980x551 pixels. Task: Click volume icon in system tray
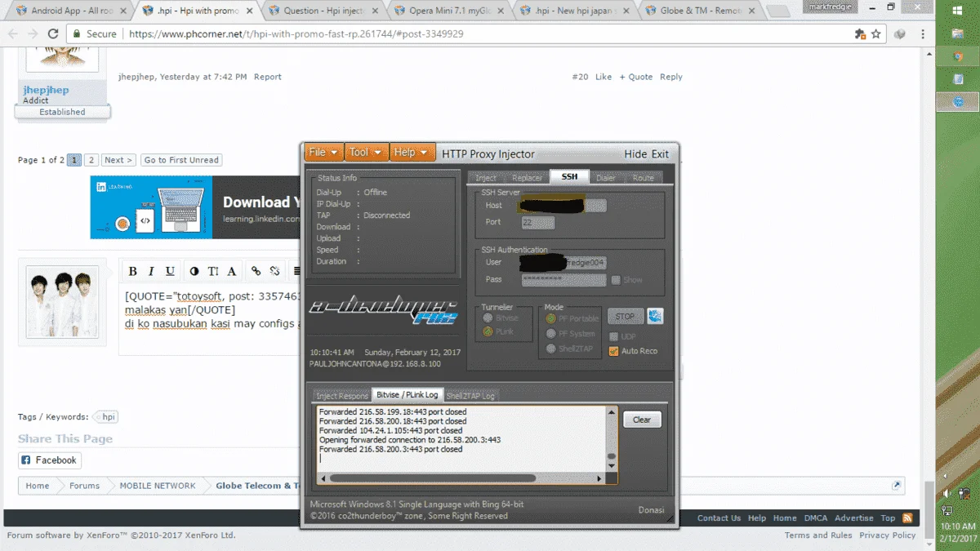(947, 493)
